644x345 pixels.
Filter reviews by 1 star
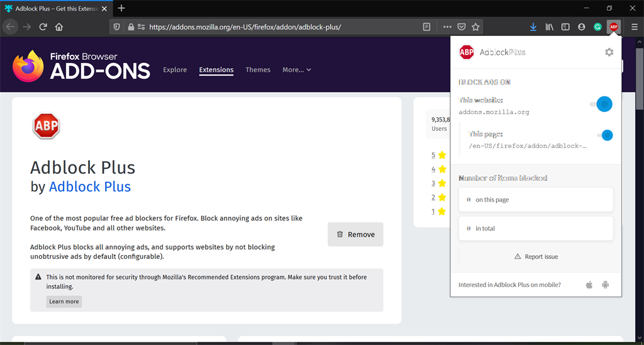coord(438,212)
